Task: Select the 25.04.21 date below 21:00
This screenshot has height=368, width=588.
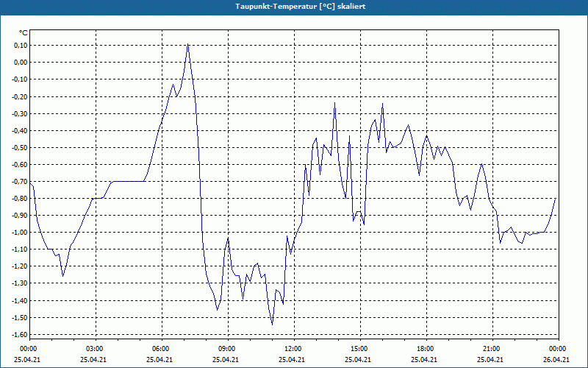Action: pos(490,359)
